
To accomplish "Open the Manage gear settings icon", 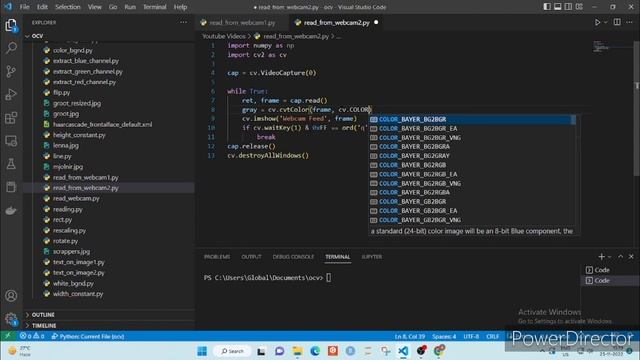I will [11, 319].
